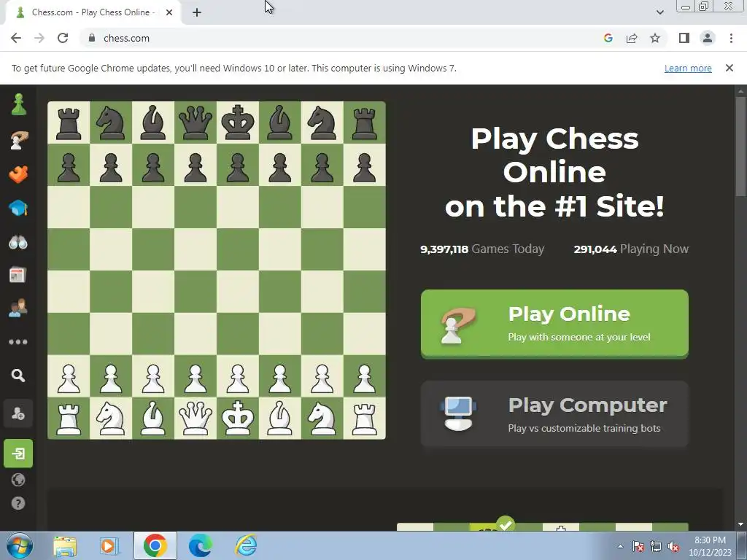
Task: Open Windows Media Player from taskbar
Action: (x=109, y=545)
